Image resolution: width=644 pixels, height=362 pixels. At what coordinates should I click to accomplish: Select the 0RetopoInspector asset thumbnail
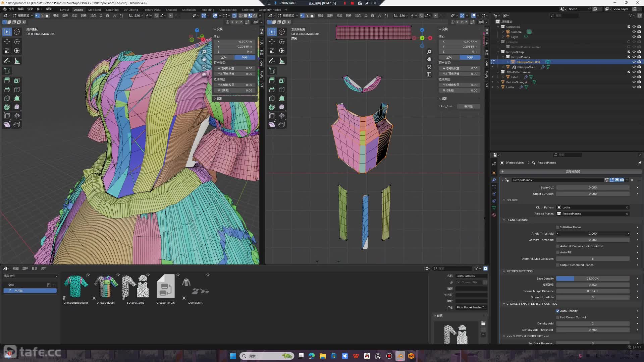click(76, 287)
